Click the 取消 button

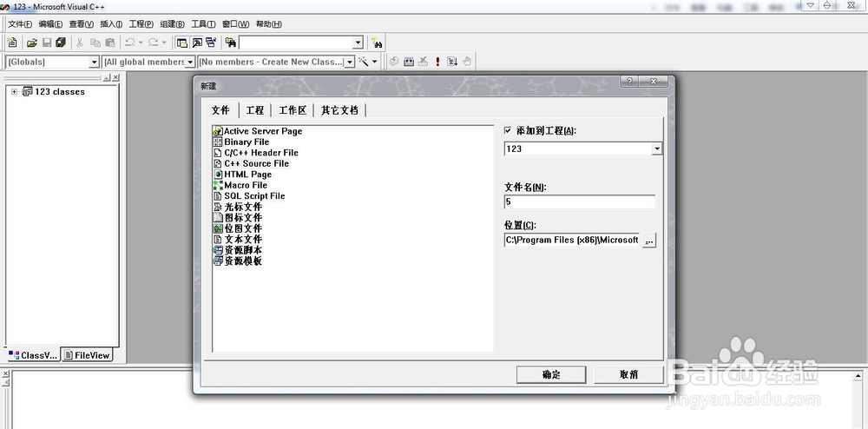pos(628,375)
